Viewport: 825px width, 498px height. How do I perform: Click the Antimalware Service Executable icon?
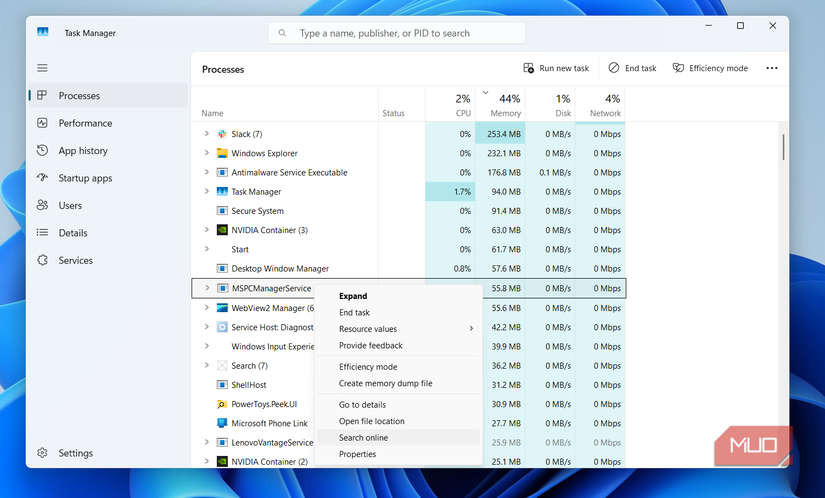tap(222, 172)
